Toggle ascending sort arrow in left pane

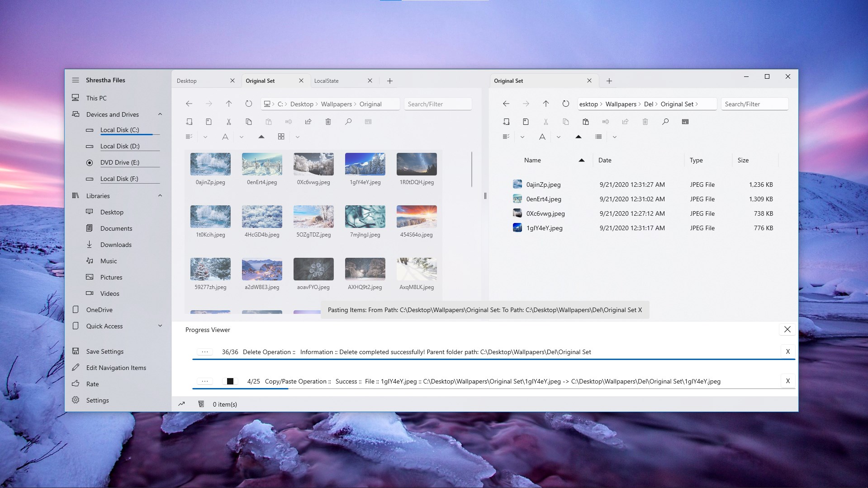(261, 137)
